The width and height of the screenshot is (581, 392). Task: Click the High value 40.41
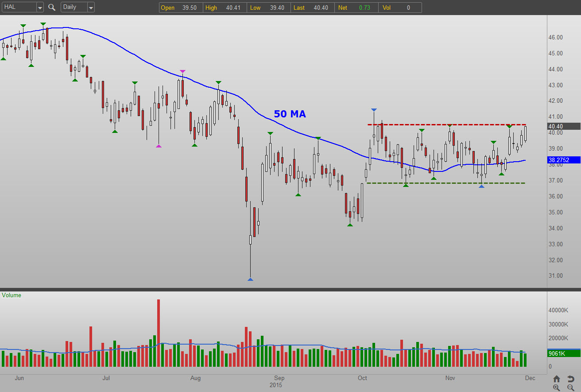pos(232,8)
